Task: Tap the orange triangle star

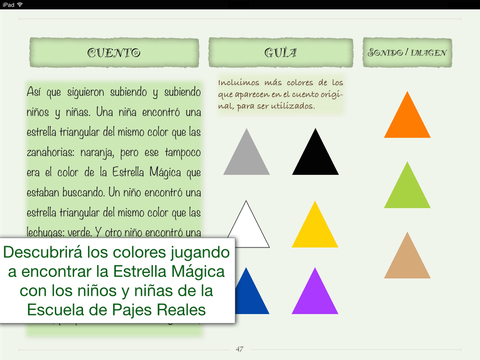Action: (x=407, y=115)
